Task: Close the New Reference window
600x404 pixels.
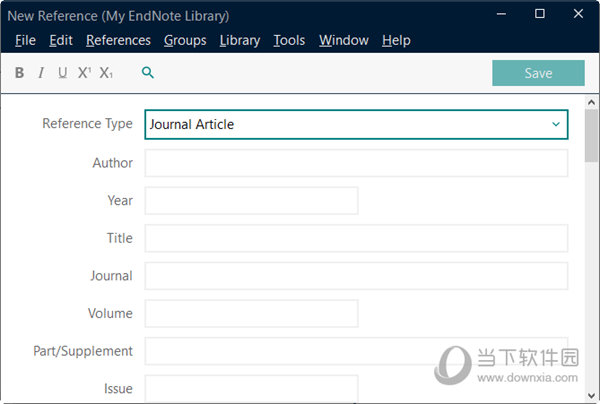Action: (578, 14)
